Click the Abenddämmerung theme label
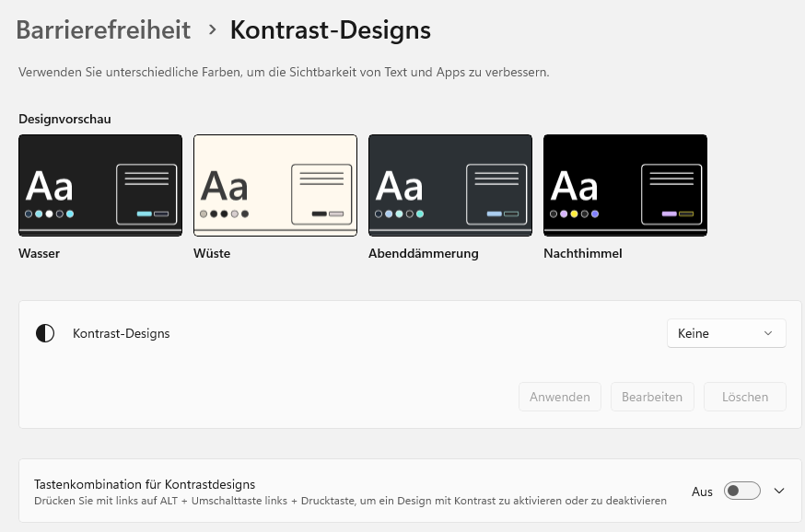805x532 pixels. coord(424,253)
